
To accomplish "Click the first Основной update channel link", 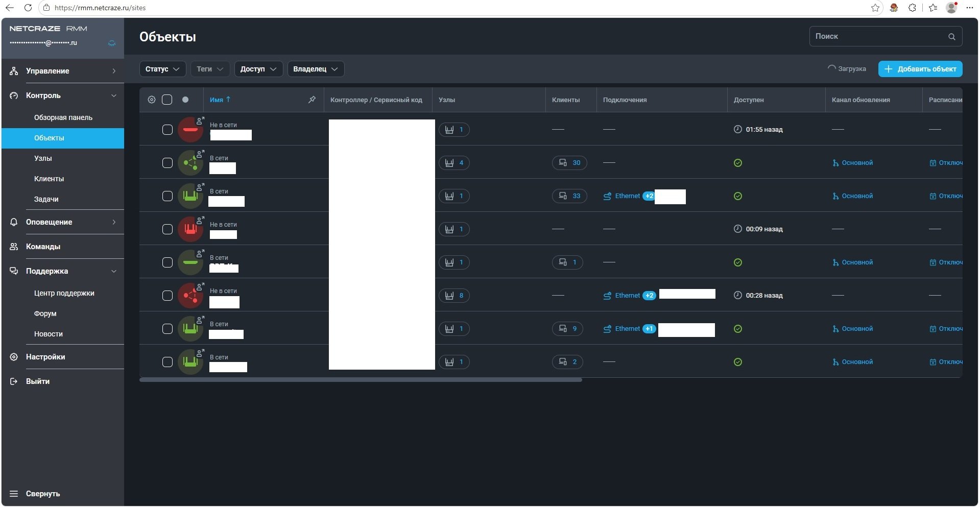I will coord(857,163).
